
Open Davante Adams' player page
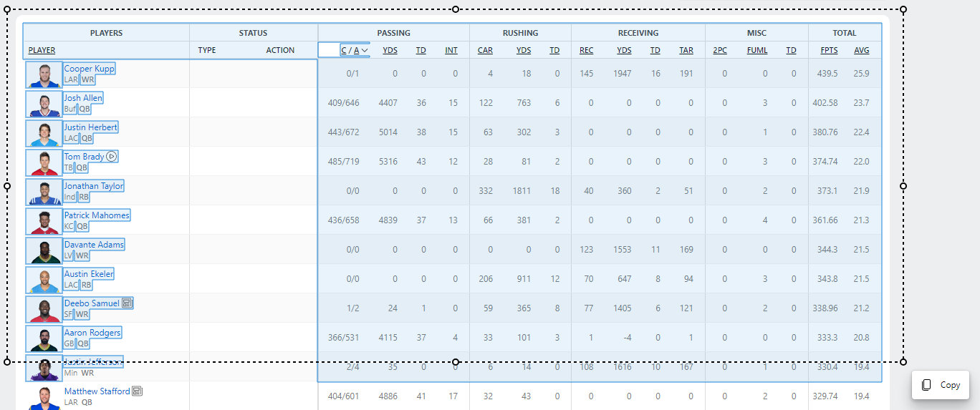tap(94, 245)
